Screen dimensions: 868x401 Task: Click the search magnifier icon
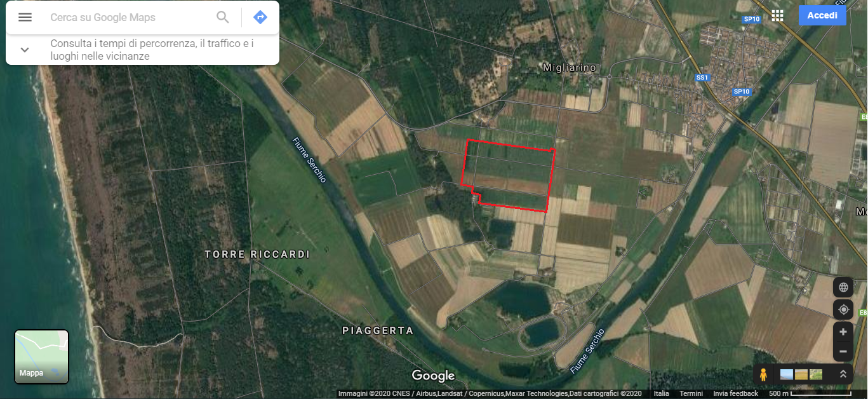[223, 17]
